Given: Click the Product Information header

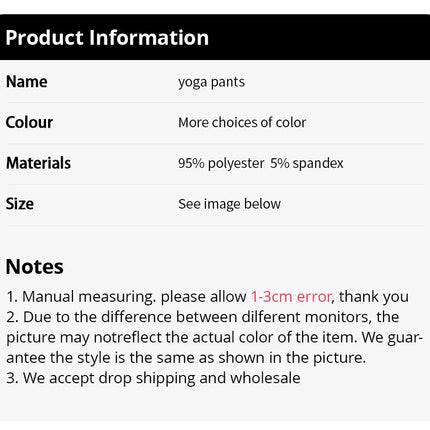Looking at the screenshot, I should tap(107, 38).
